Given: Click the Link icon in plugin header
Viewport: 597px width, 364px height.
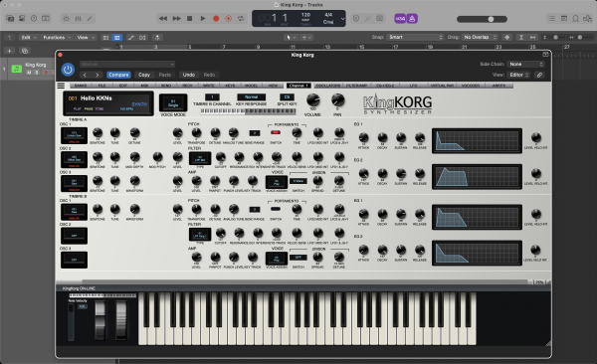Looking at the screenshot, I should [x=539, y=75].
